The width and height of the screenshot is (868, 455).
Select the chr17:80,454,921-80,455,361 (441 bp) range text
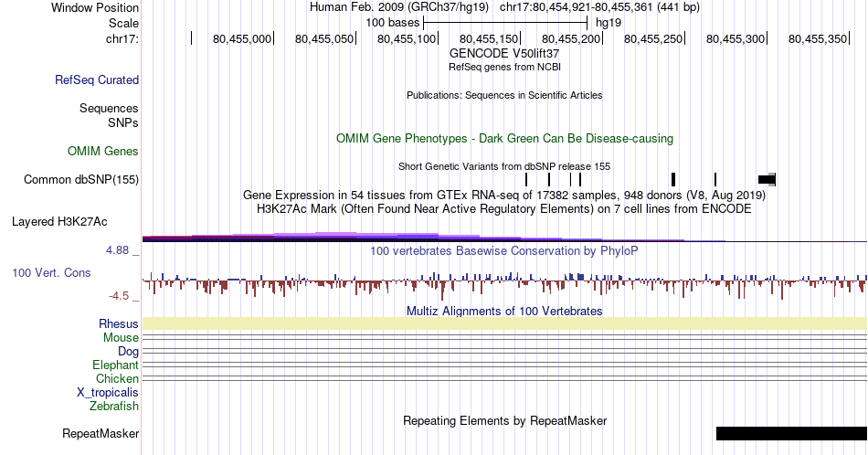[x=599, y=7]
